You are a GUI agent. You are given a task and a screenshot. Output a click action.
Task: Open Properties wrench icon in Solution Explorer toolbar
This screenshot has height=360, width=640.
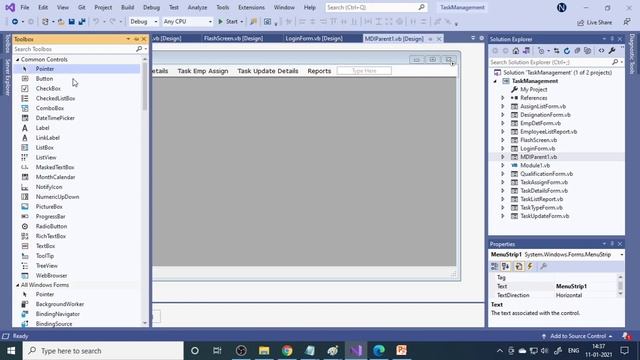(611, 51)
